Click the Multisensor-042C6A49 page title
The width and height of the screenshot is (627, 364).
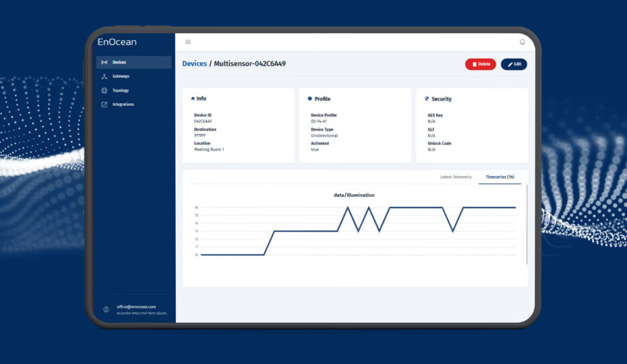coord(250,63)
